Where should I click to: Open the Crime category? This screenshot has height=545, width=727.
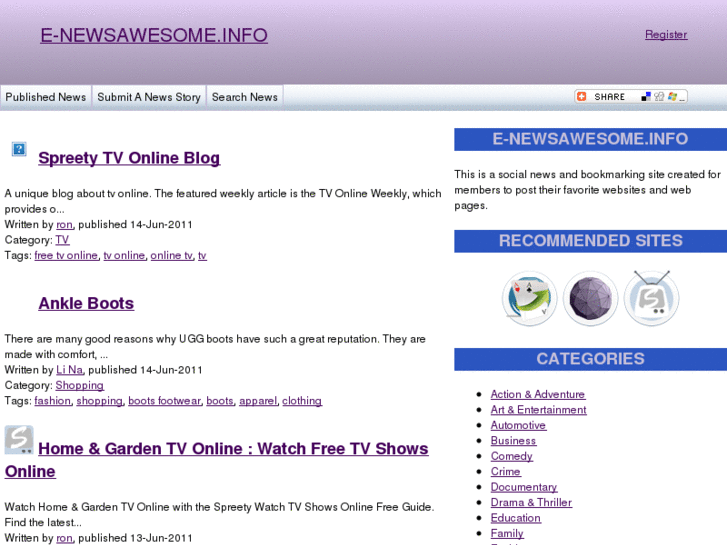click(x=505, y=471)
